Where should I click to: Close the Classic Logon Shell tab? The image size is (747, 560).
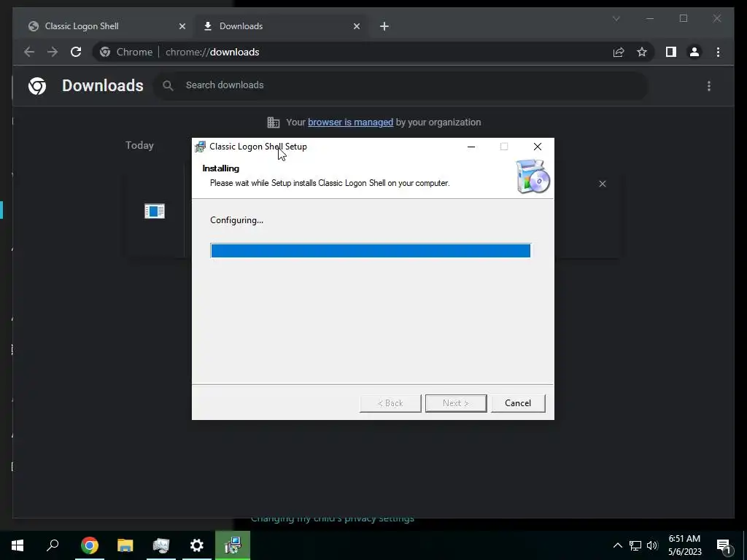coord(182,26)
